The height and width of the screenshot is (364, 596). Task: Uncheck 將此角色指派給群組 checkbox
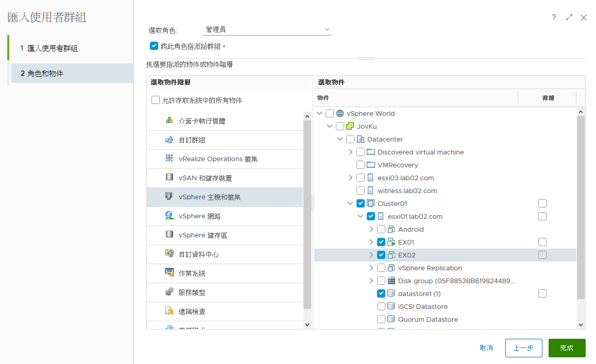[x=154, y=46]
